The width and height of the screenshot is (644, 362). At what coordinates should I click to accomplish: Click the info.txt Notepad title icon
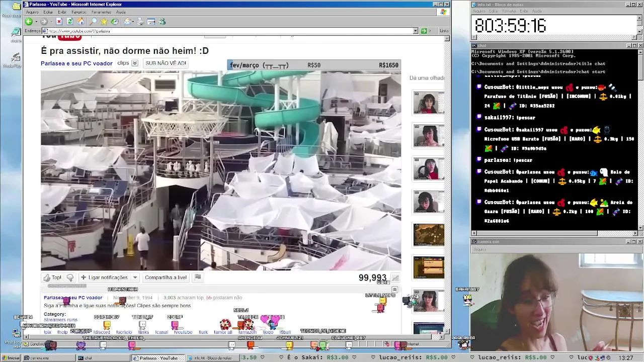tap(474, 5)
